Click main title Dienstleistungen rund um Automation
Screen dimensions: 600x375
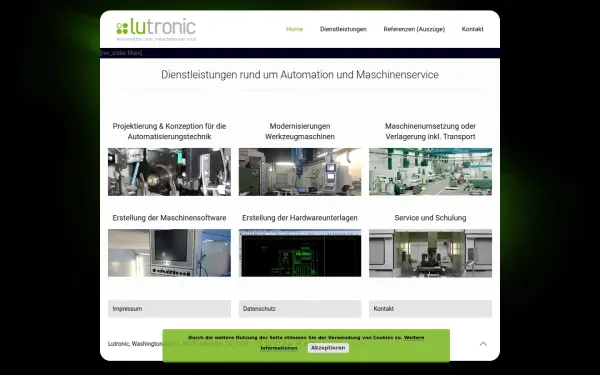click(300, 75)
